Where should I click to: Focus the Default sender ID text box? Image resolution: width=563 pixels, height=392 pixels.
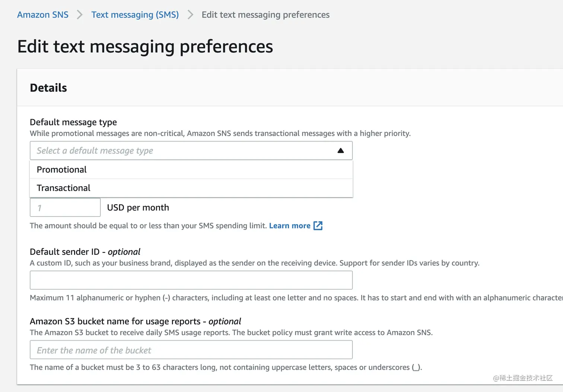coord(191,280)
